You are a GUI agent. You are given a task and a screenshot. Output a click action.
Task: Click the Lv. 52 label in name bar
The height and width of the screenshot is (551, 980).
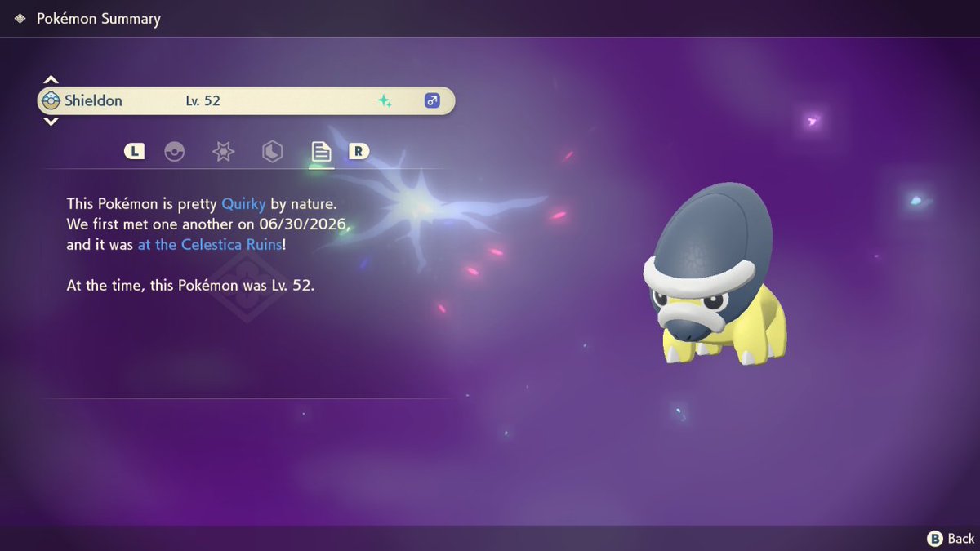pyautogui.click(x=203, y=101)
